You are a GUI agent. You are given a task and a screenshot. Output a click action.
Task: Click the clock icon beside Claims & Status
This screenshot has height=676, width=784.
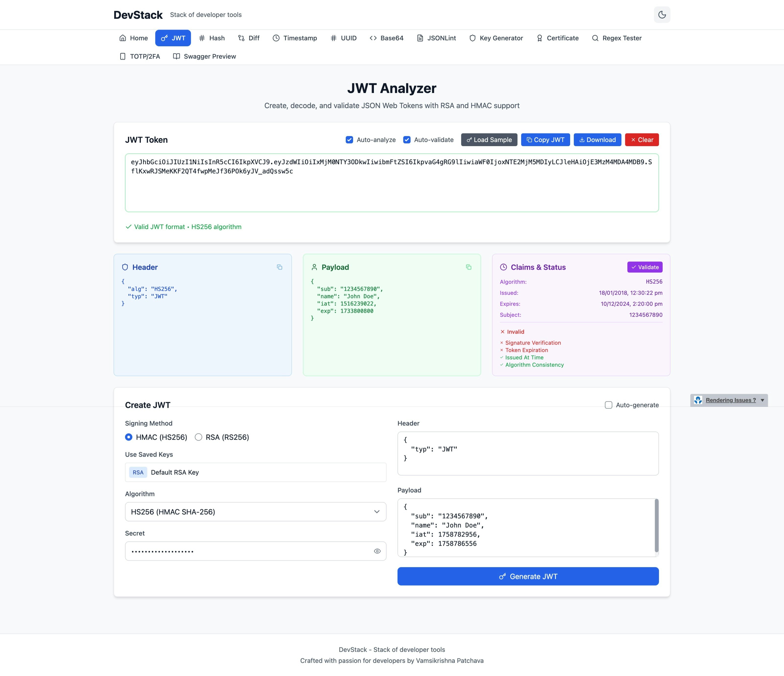click(503, 267)
